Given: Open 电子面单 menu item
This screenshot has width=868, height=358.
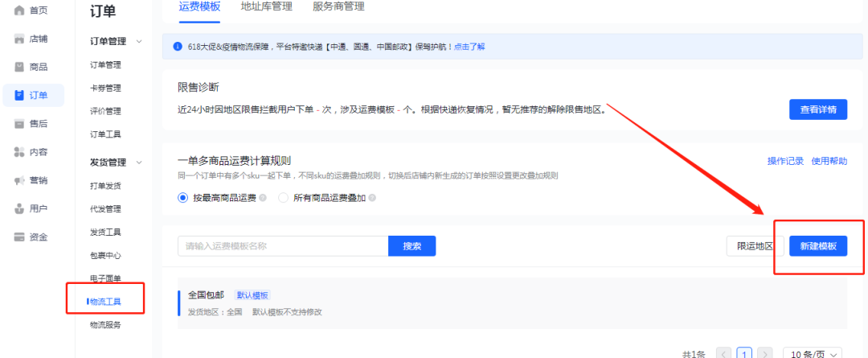Looking at the screenshot, I should (105, 278).
